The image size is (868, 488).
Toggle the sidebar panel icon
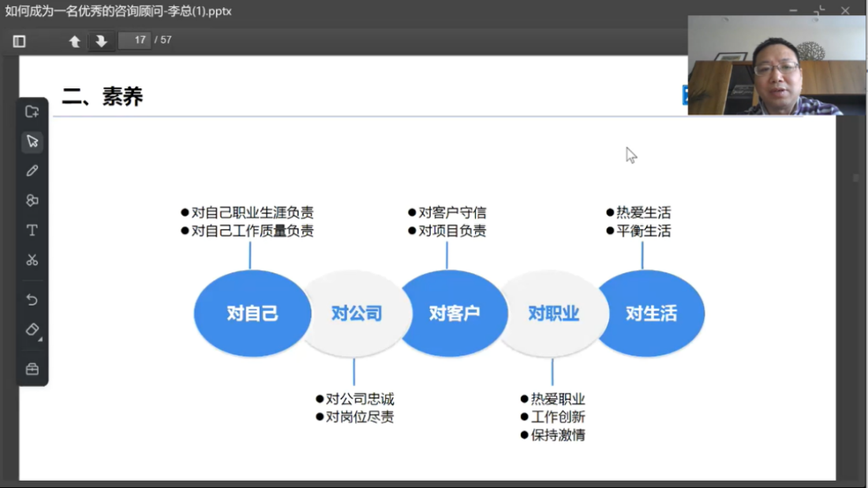pyautogui.click(x=20, y=41)
